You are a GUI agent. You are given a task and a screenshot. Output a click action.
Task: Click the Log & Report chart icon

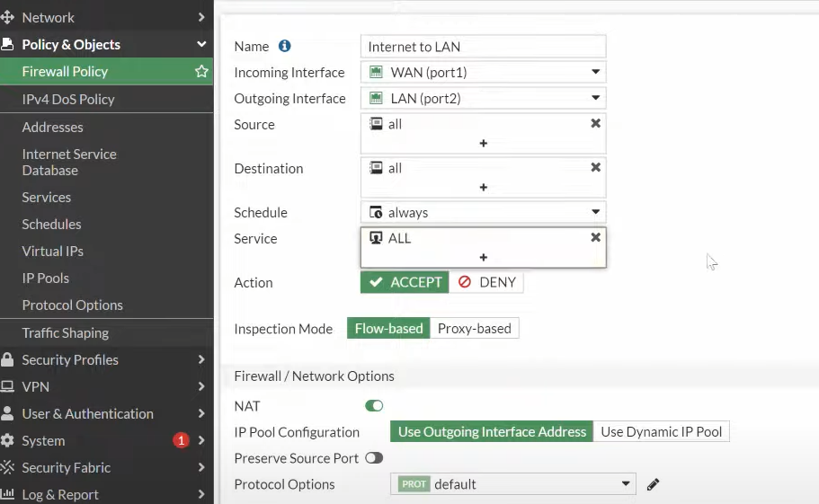point(7,493)
